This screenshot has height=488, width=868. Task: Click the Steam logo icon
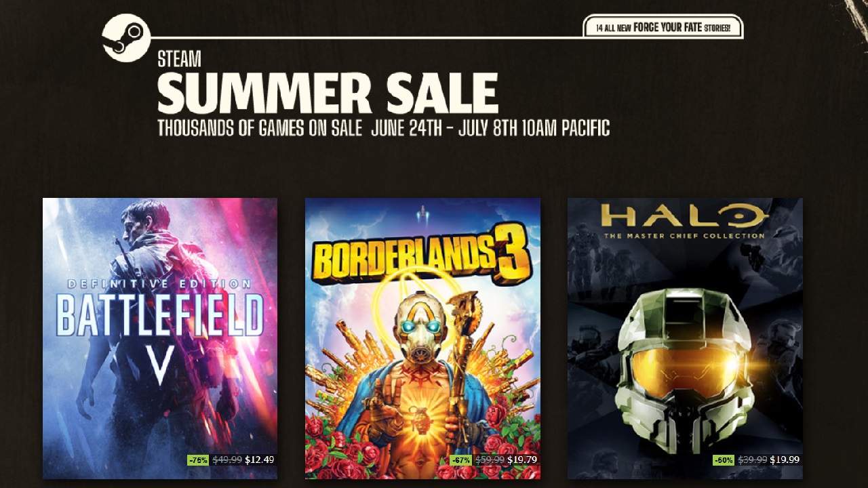coord(126,38)
